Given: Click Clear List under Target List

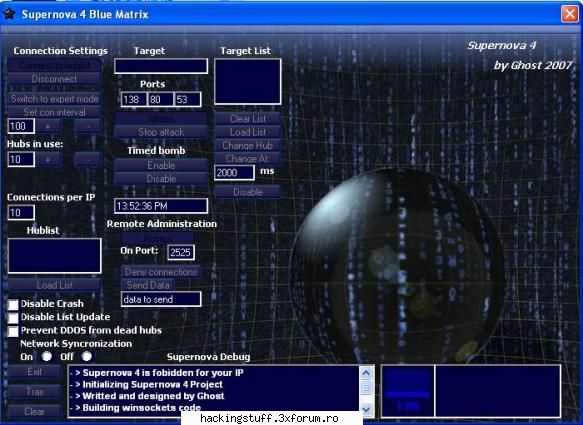Looking at the screenshot, I should (248, 119).
